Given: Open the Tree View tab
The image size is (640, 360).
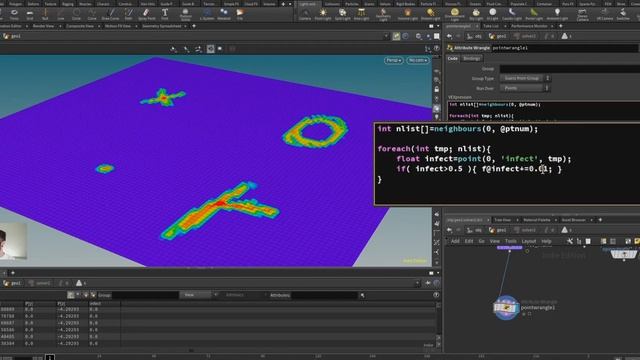Looking at the screenshot, I should (502, 220).
